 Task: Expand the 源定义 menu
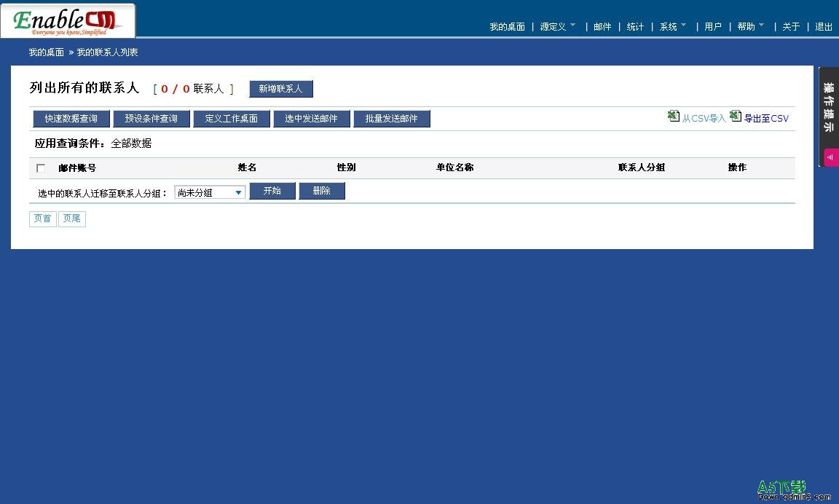click(x=558, y=26)
